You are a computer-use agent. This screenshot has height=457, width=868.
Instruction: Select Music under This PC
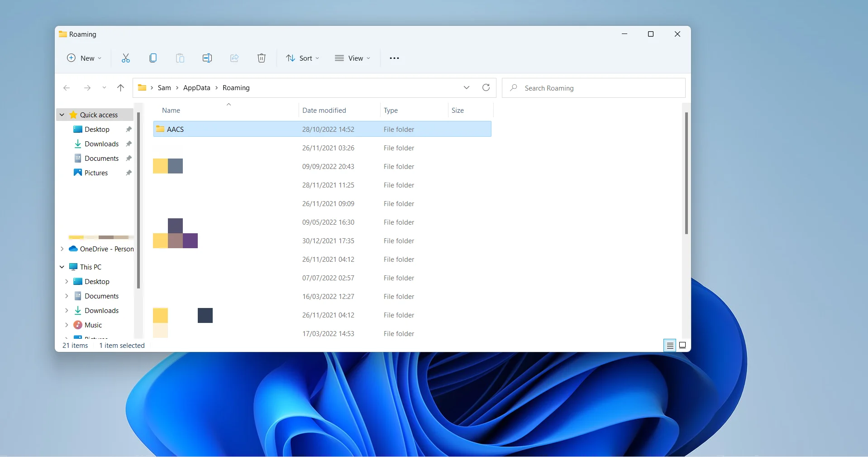93,325
